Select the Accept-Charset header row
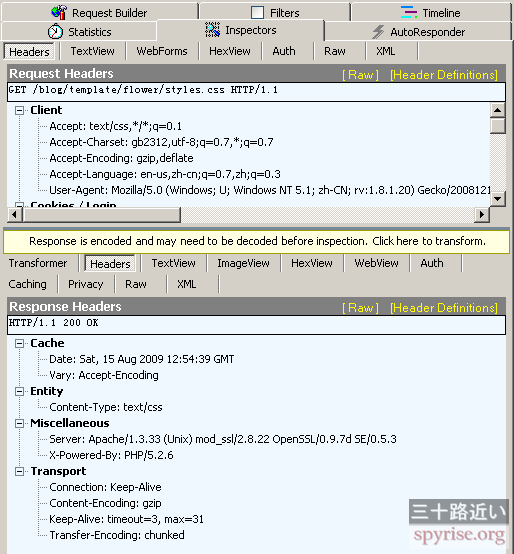514x554 pixels. (161, 142)
